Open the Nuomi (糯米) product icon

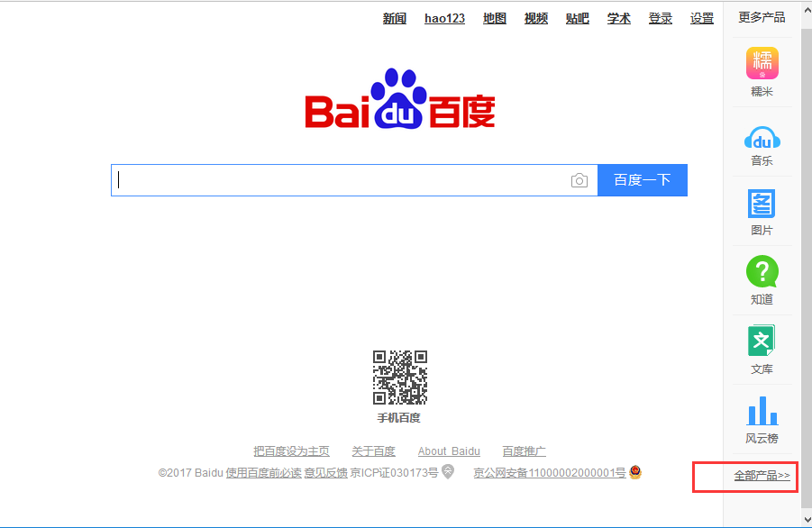(x=762, y=63)
